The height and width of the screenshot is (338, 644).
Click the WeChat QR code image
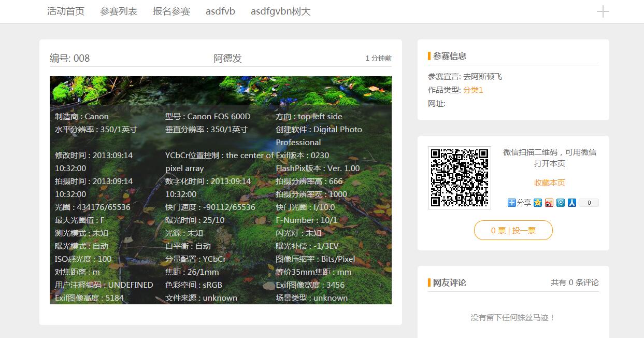(460, 178)
